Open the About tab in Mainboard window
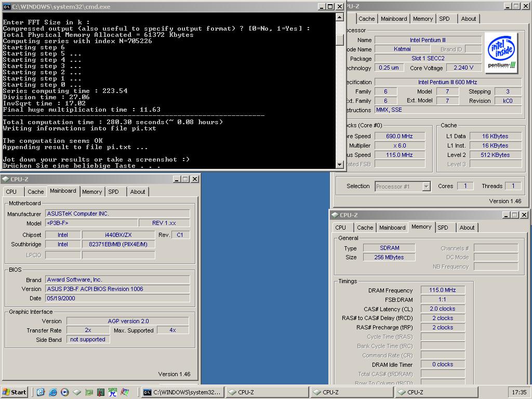 tap(138, 192)
